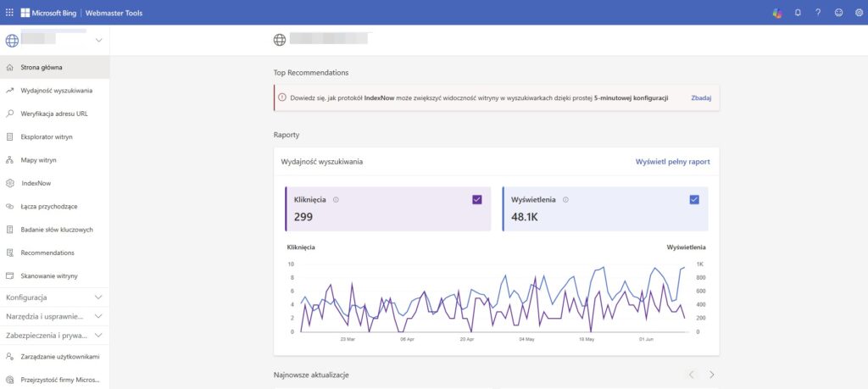Open the app launcher grid icon
868x389 pixels.
(9, 12)
